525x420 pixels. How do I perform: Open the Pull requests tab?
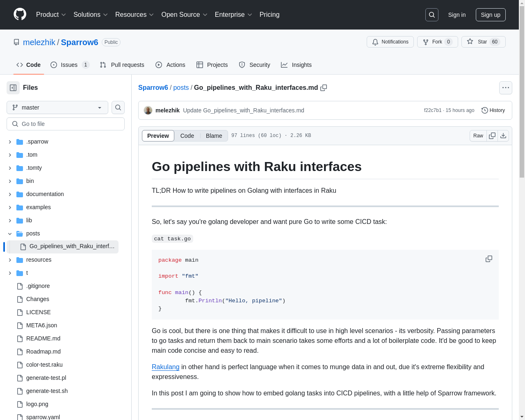point(122,65)
